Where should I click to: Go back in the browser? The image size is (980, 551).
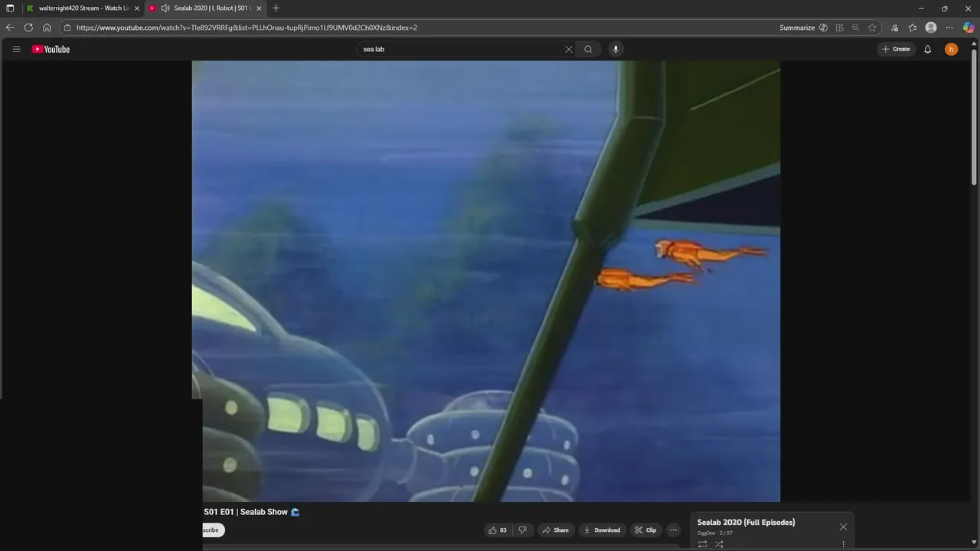(10, 28)
